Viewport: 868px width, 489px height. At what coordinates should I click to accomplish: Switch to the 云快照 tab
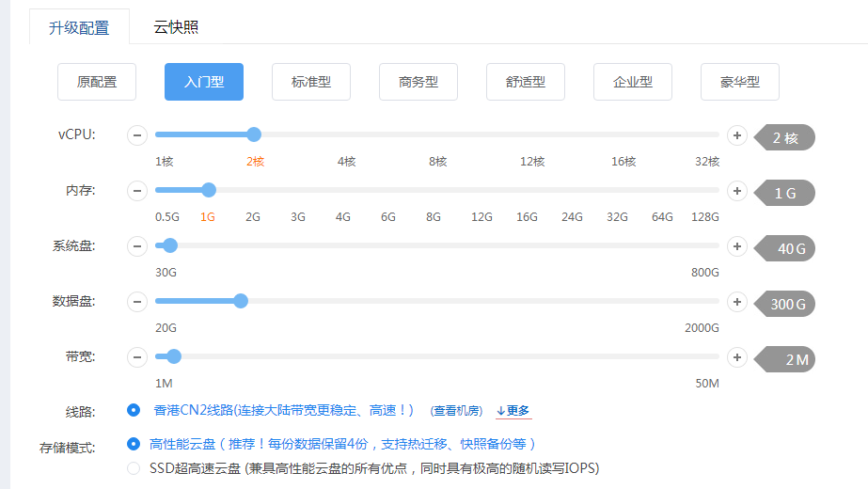tap(176, 26)
